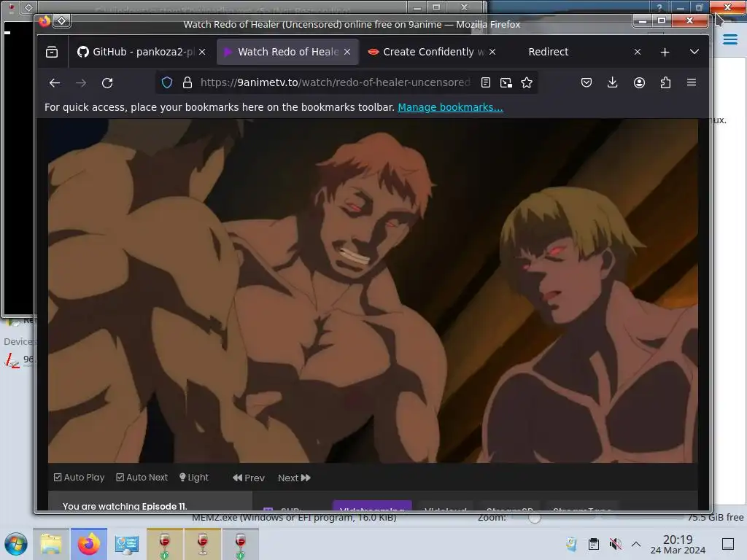Open Firefox View recent browsing icon
The height and width of the screenshot is (560, 747).
52,52
